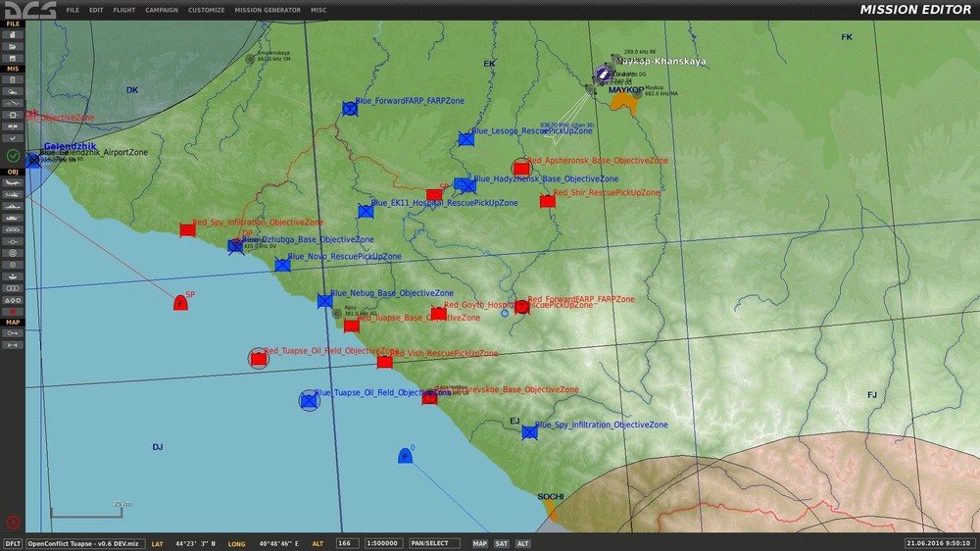Click the save mission disk icon
The width and height of the screenshot is (980, 551).
click(13, 58)
